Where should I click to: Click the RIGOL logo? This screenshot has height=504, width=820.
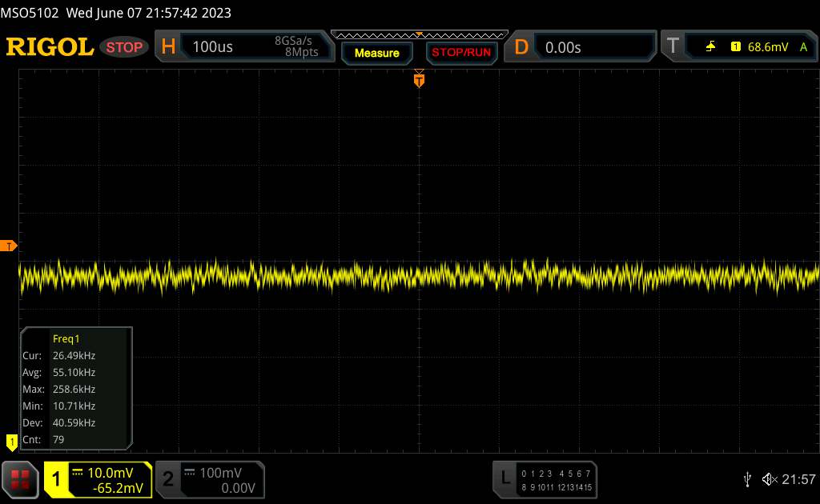click(x=50, y=47)
